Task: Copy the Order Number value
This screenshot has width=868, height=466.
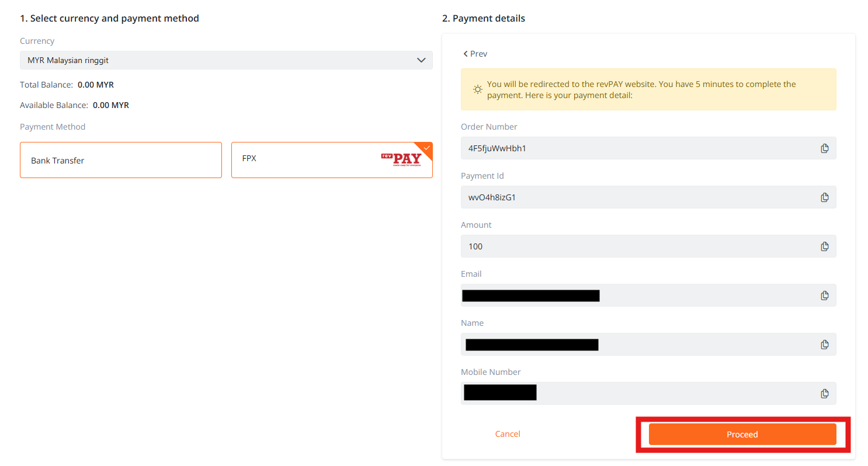Action: pos(824,148)
